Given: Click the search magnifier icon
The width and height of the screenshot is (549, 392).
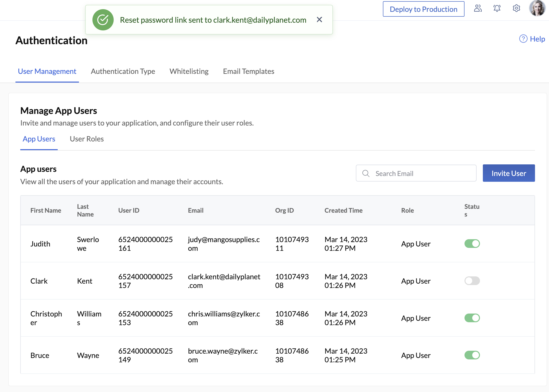Looking at the screenshot, I should pos(366,173).
